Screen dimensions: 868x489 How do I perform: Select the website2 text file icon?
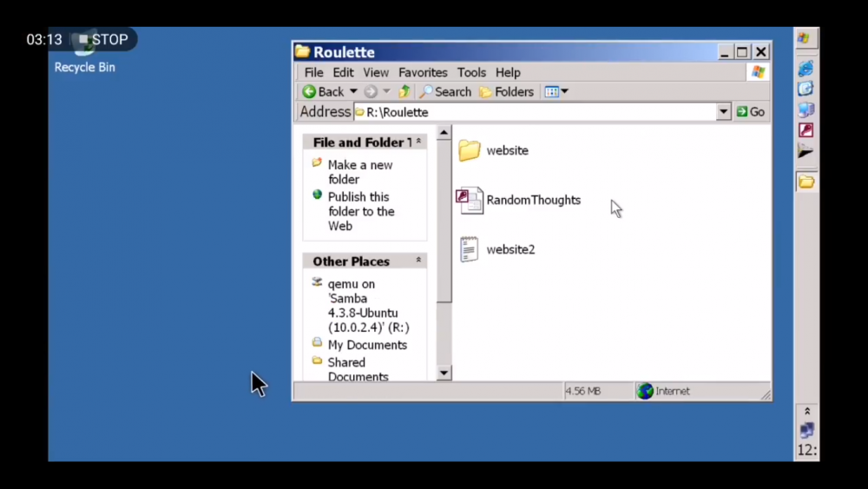(x=469, y=249)
